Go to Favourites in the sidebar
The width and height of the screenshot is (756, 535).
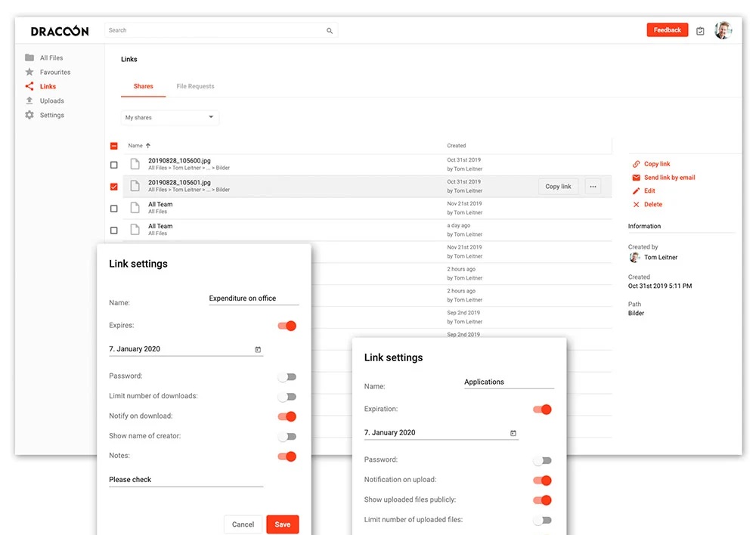pos(54,73)
